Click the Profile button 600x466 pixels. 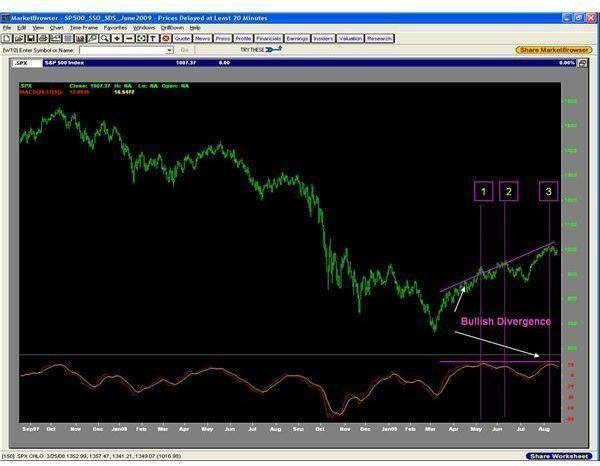tap(243, 38)
